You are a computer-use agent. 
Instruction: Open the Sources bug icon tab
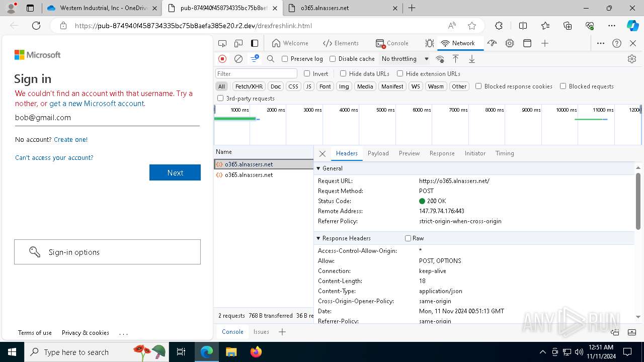[429, 43]
